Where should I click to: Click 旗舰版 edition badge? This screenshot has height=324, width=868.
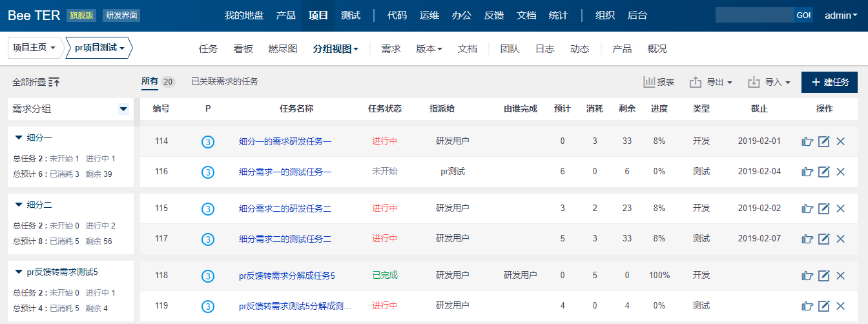pos(82,15)
